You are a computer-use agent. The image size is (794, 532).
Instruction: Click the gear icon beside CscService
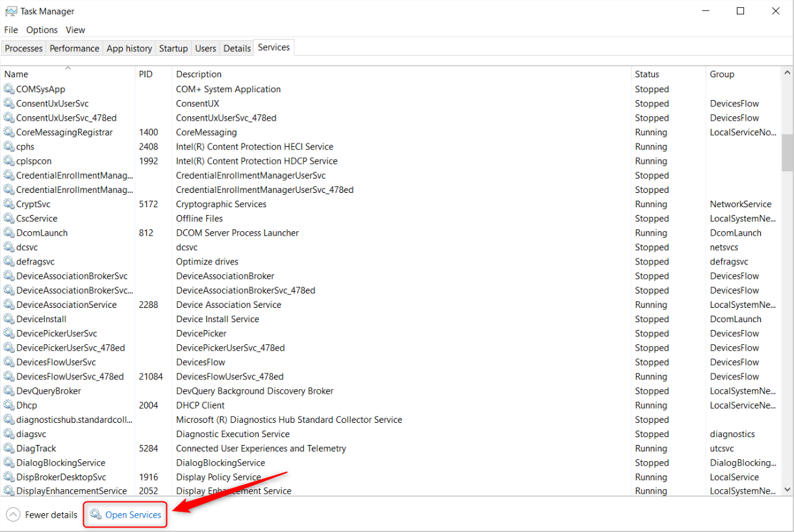pyautogui.click(x=9, y=218)
